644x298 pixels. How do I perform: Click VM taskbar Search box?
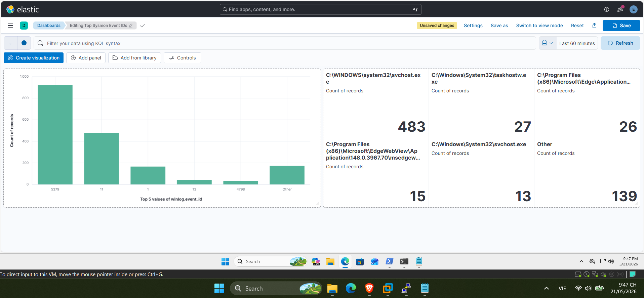[x=271, y=261]
